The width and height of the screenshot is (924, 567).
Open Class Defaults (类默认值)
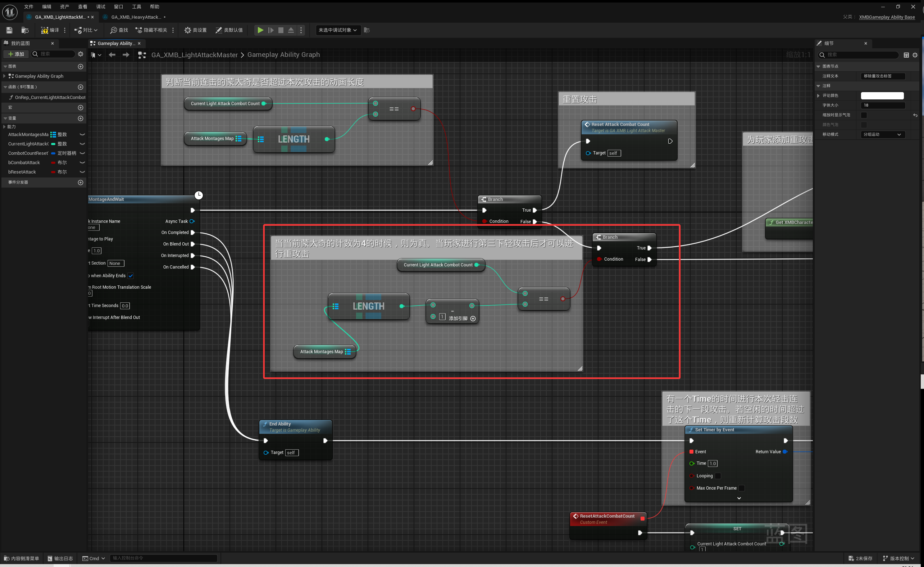[x=229, y=30]
